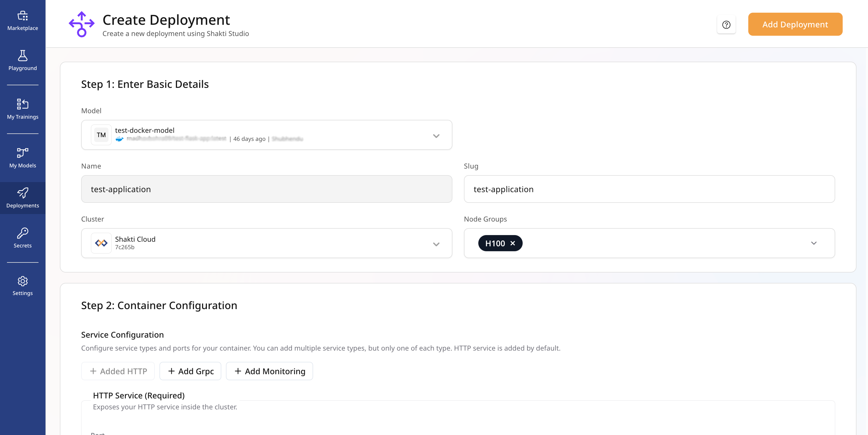
Task: Expand the Node Groups dropdown
Action: pos(814,243)
